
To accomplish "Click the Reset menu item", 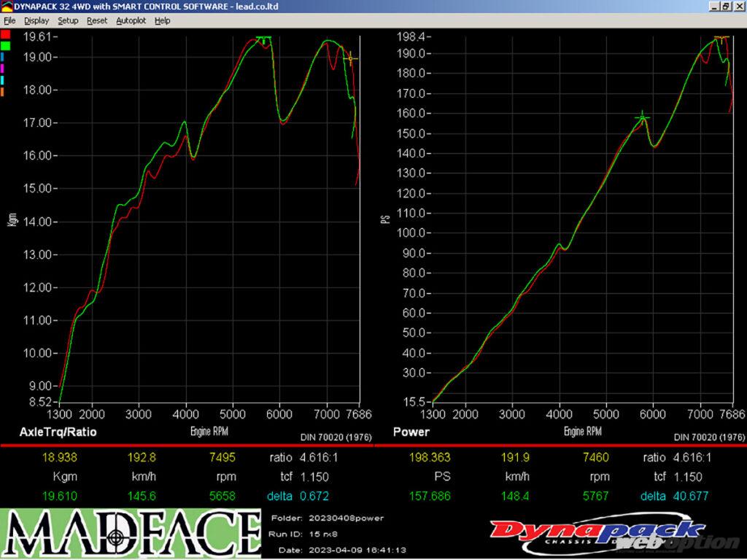I will [x=97, y=20].
